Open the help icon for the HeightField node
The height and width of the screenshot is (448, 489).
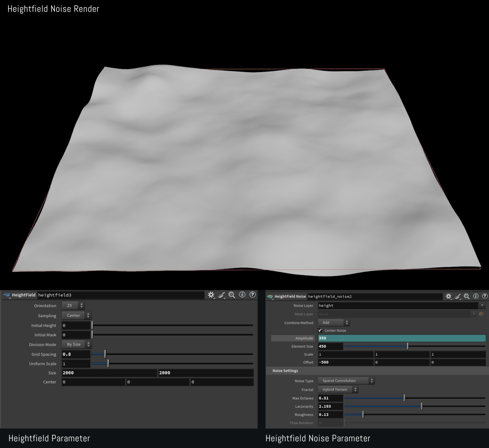[253, 295]
